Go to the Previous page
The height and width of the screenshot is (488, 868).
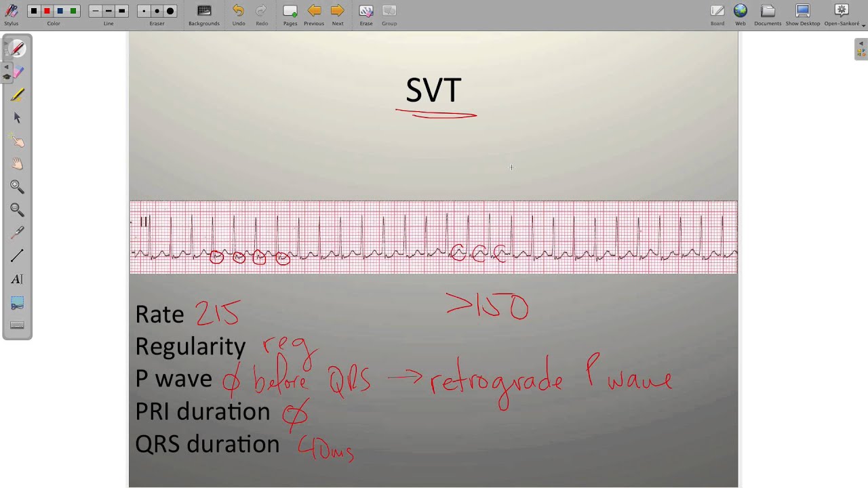click(x=314, y=15)
